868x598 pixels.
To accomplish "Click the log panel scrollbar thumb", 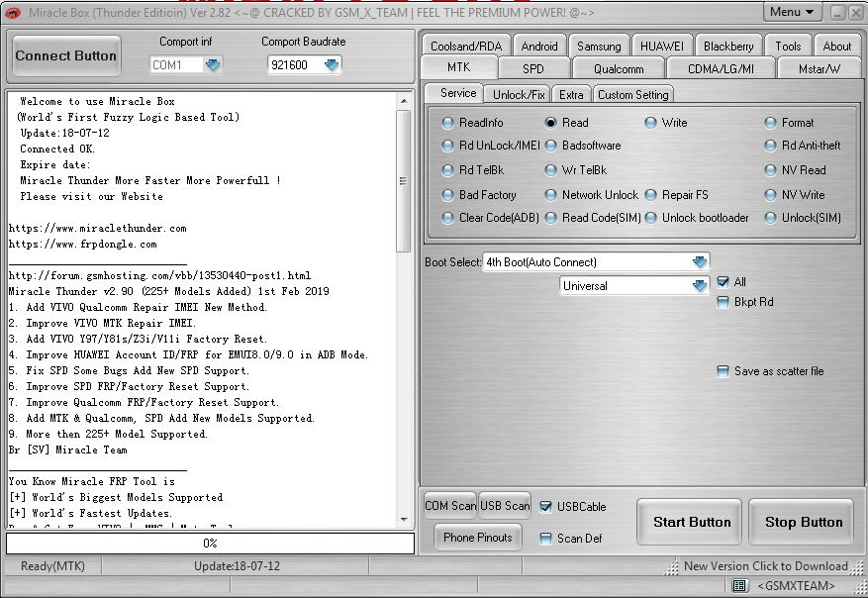I will point(404,180).
